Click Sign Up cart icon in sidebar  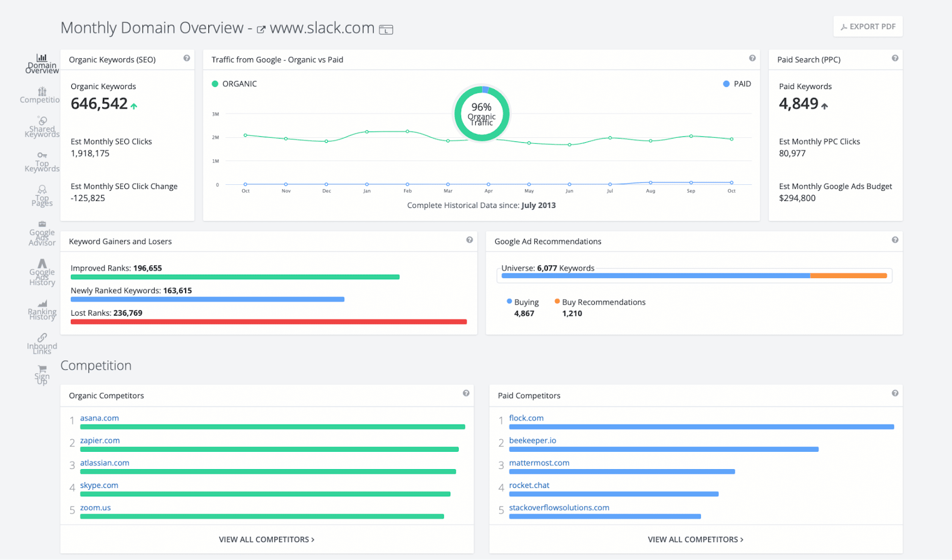42,369
